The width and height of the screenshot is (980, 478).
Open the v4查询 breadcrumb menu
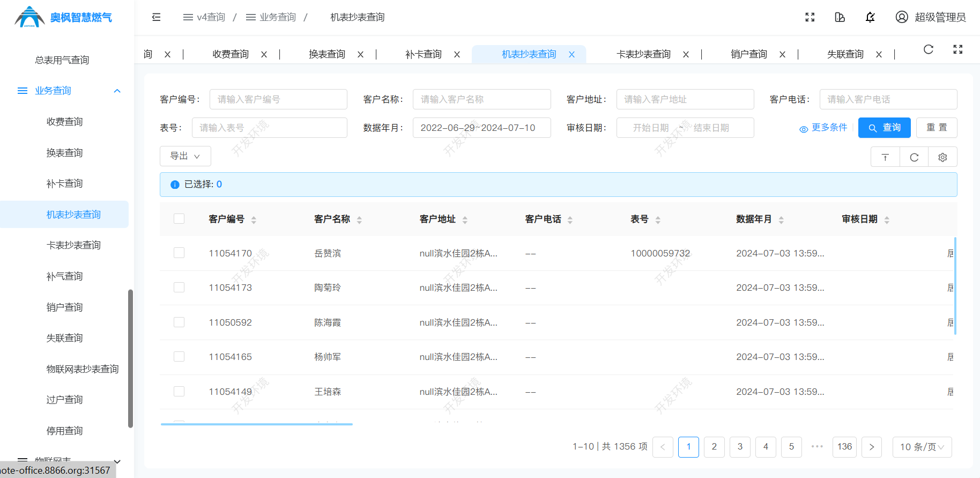(204, 17)
